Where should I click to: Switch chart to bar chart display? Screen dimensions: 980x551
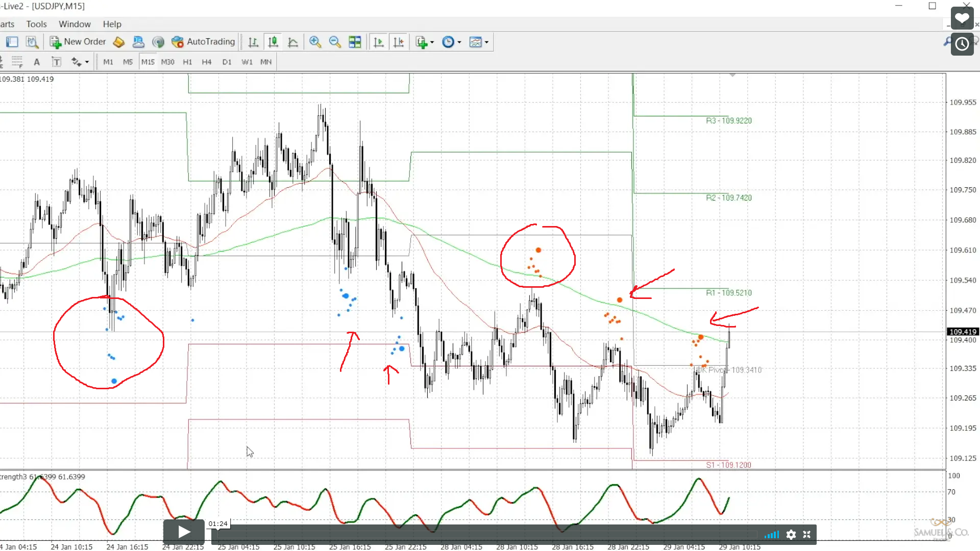(253, 42)
